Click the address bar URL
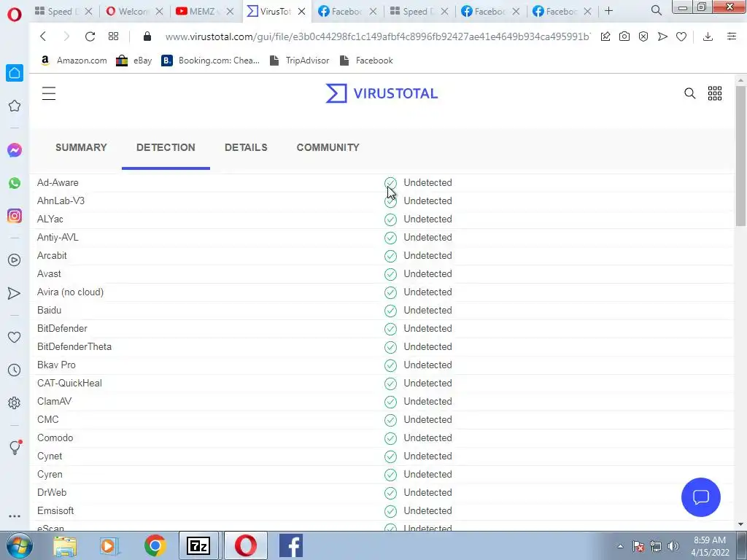747x560 pixels. coord(377,36)
